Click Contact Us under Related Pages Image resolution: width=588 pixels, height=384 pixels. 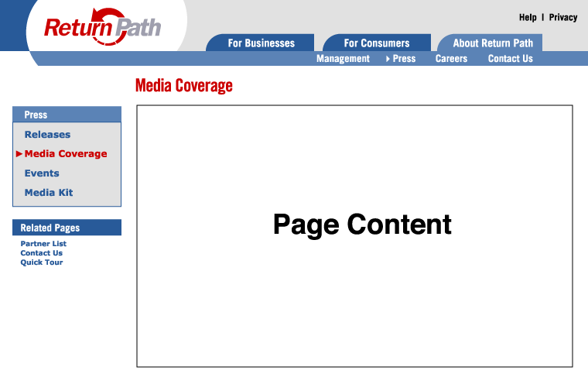tap(41, 253)
